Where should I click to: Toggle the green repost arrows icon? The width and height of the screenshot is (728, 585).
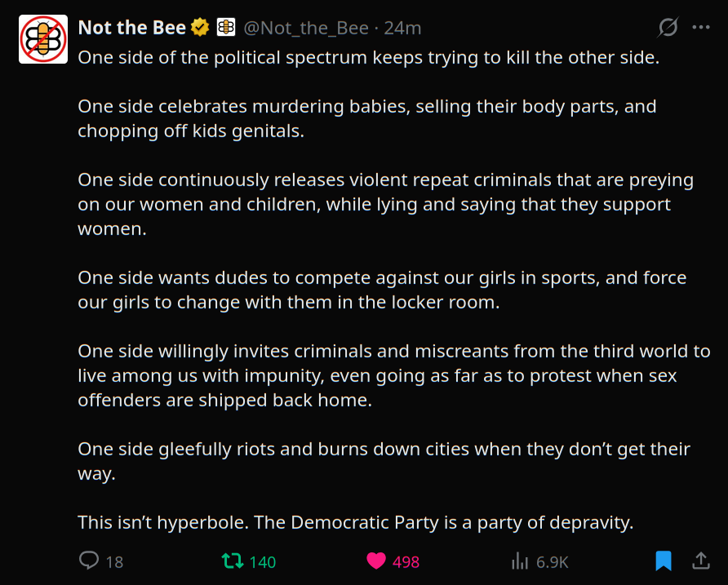tap(233, 561)
